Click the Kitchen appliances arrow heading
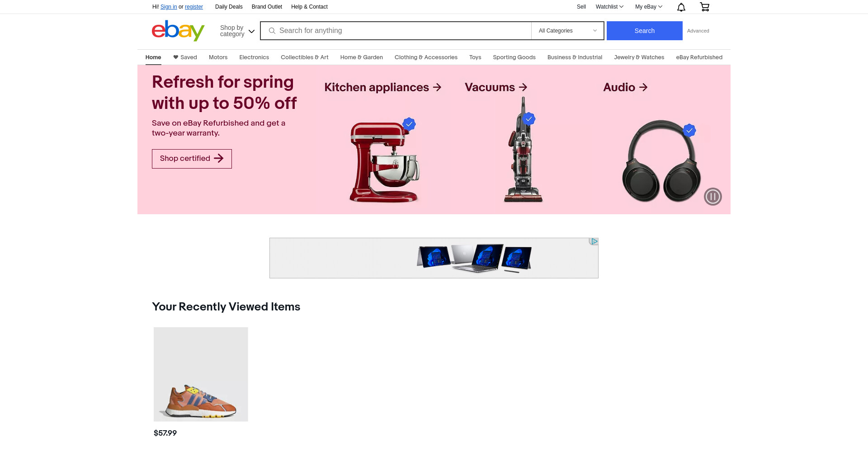 point(383,87)
